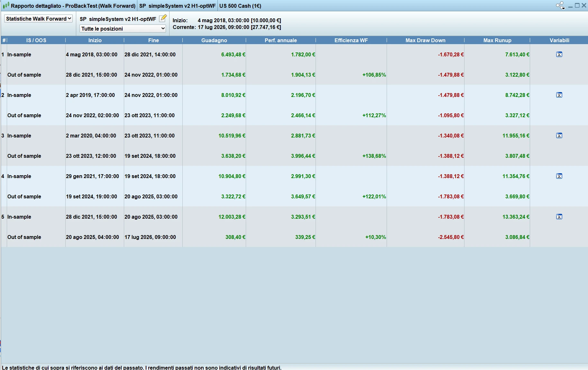Select the Rapporto dettagliato title segment
The width and height of the screenshot is (588, 370).
coord(73,6)
